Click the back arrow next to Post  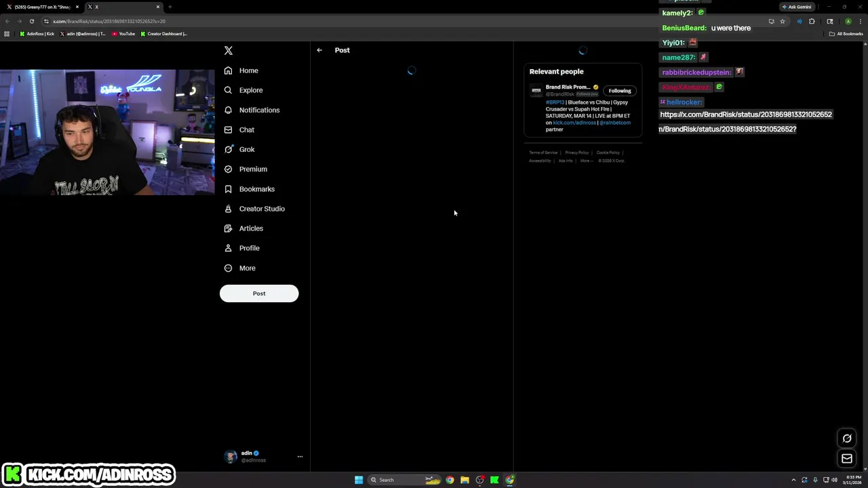tap(319, 50)
